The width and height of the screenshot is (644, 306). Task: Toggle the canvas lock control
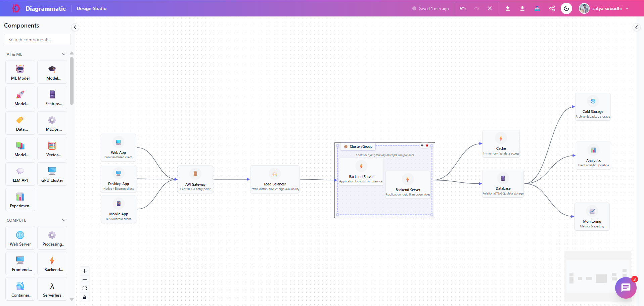pyautogui.click(x=84, y=297)
